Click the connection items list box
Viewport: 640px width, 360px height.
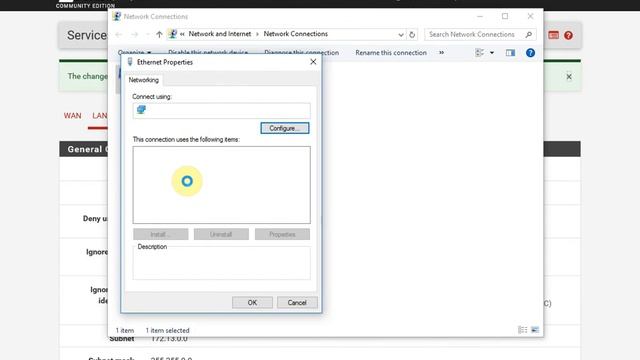click(221, 185)
